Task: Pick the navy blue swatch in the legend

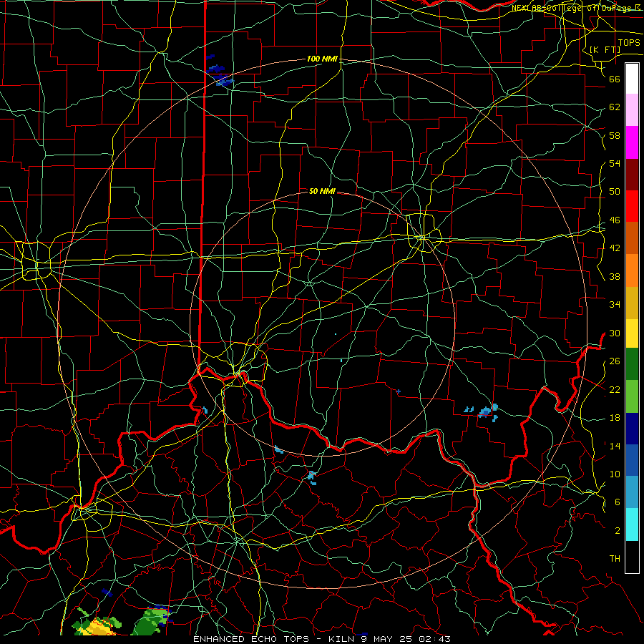Action: (x=632, y=429)
